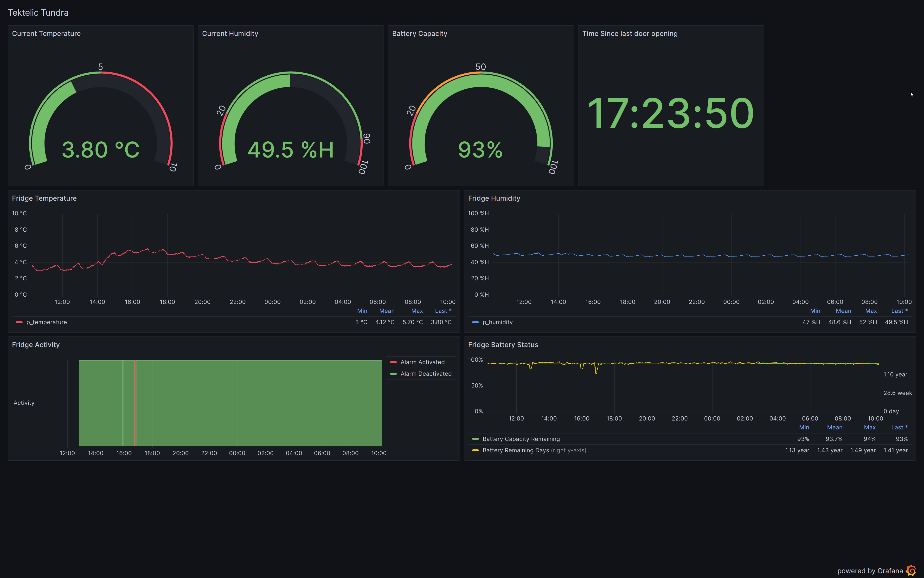Open the Fridge Humidity panel title
The image size is (924, 578).
[494, 198]
